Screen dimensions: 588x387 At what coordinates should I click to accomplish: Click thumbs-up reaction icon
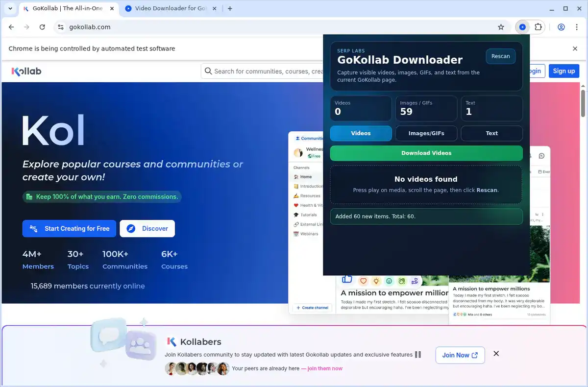(347, 279)
